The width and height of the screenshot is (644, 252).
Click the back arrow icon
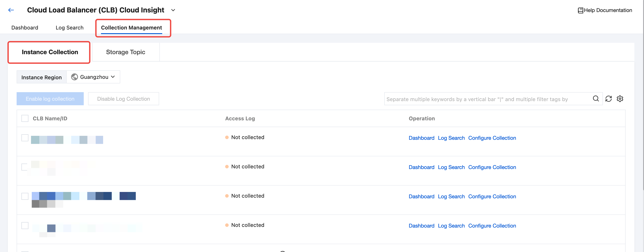[x=11, y=10]
